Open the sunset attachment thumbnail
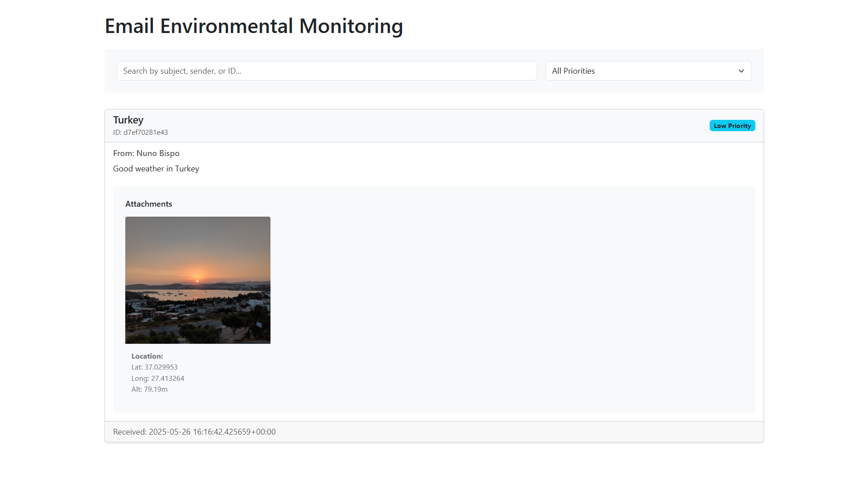Viewport: 868px width, 488px height. (x=197, y=280)
